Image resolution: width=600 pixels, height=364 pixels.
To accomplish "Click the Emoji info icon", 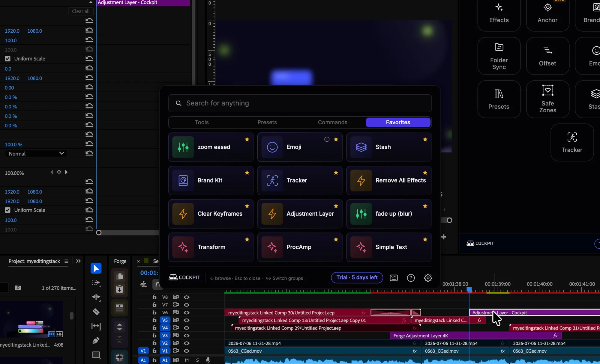I will pos(327,139).
